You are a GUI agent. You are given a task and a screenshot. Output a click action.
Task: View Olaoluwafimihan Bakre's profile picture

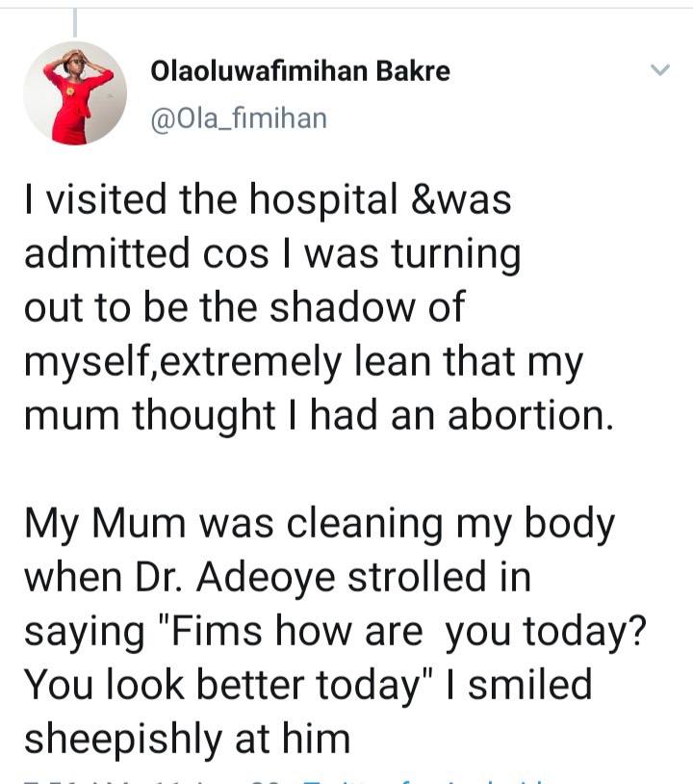pyautogui.click(x=75, y=93)
